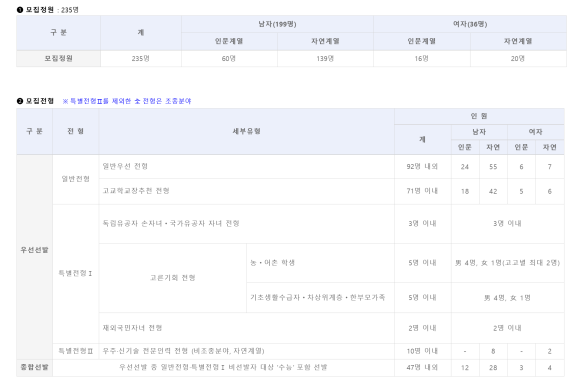Image resolution: width=580 pixels, height=378 pixels.
Task: Click the 고교학교장추천 전형 row label
Action: [x=136, y=191]
